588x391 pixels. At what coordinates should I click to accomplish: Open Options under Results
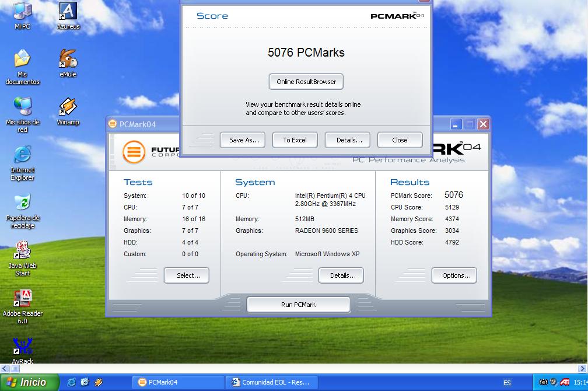click(454, 275)
